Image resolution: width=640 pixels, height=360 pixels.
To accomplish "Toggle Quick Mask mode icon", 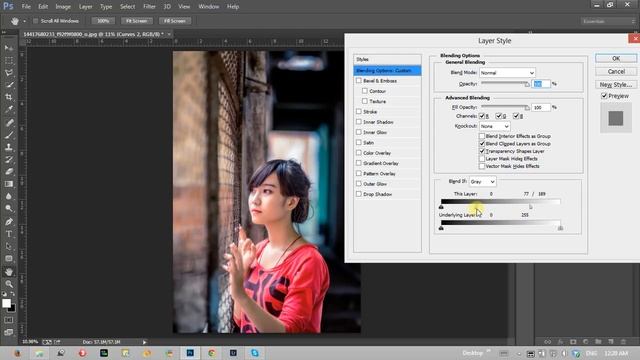I will tap(9, 320).
